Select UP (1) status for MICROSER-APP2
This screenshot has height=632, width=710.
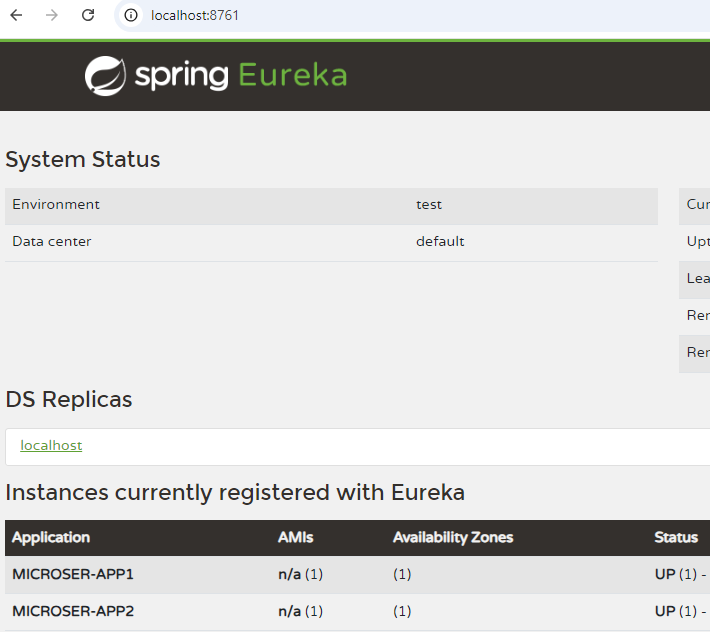(x=676, y=611)
